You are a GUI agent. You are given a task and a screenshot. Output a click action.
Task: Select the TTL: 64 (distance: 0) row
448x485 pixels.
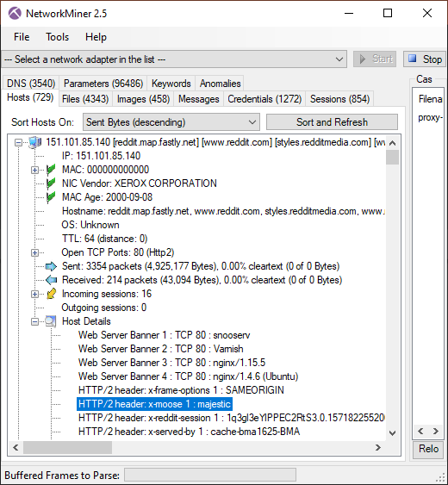pyautogui.click(x=104, y=239)
